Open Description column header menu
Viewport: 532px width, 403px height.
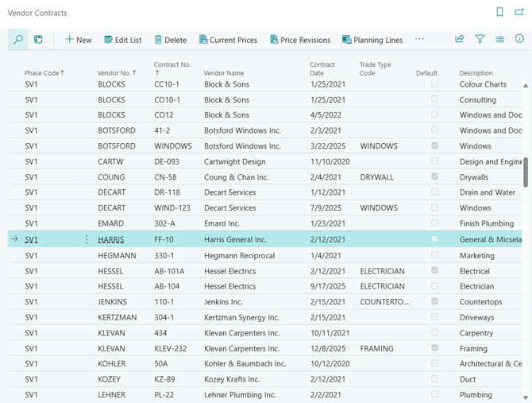tap(476, 73)
